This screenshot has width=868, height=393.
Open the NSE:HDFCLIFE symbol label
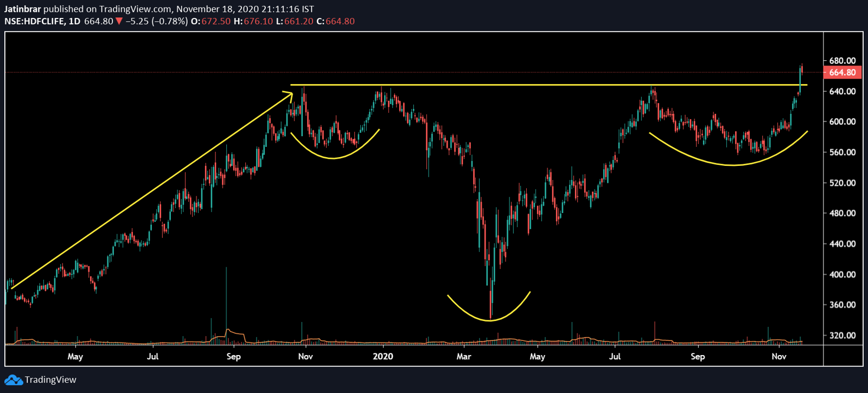tap(34, 22)
